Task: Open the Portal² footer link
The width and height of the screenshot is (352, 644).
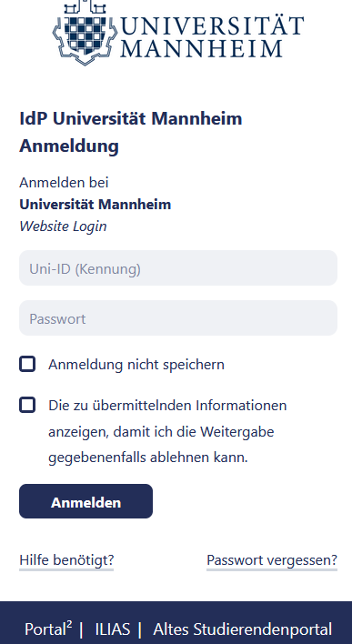Action: [x=48, y=629]
